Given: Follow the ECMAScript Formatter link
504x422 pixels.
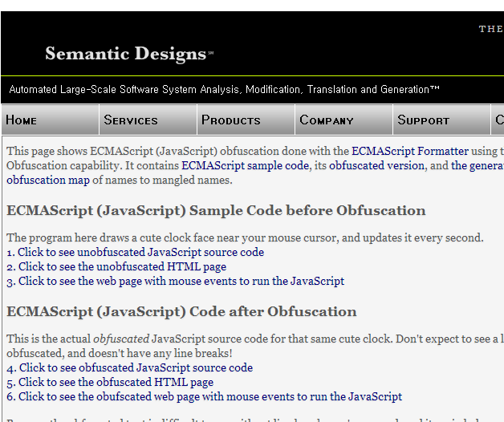Looking at the screenshot, I should (x=410, y=151).
